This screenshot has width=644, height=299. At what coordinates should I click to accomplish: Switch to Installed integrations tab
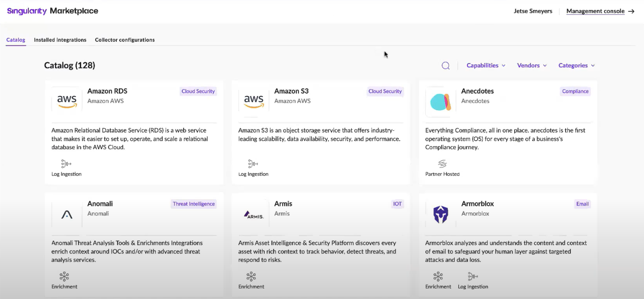(x=60, y=40)
